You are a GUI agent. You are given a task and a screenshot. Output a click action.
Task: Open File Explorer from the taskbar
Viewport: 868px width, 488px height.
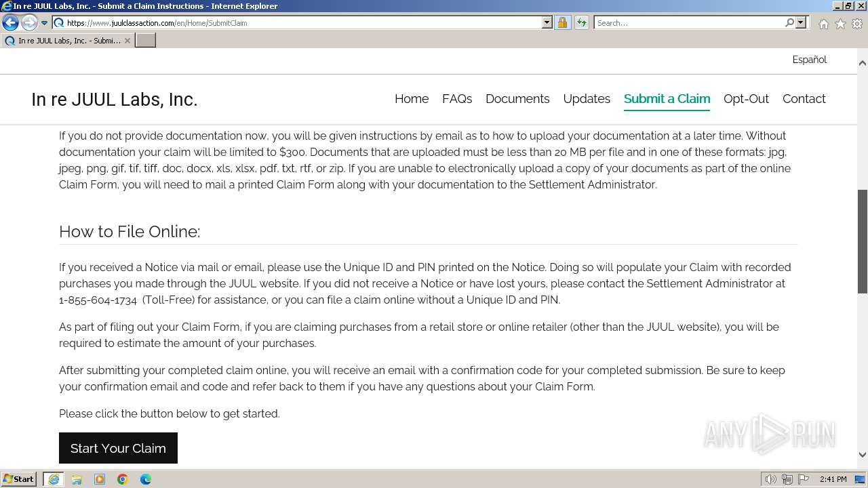pos(77,479)
